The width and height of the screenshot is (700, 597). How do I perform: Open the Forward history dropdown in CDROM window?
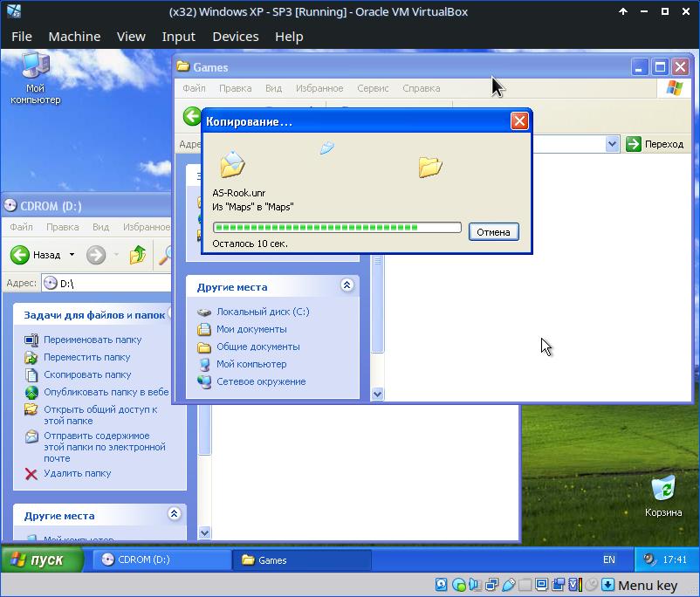coord(116,255)
